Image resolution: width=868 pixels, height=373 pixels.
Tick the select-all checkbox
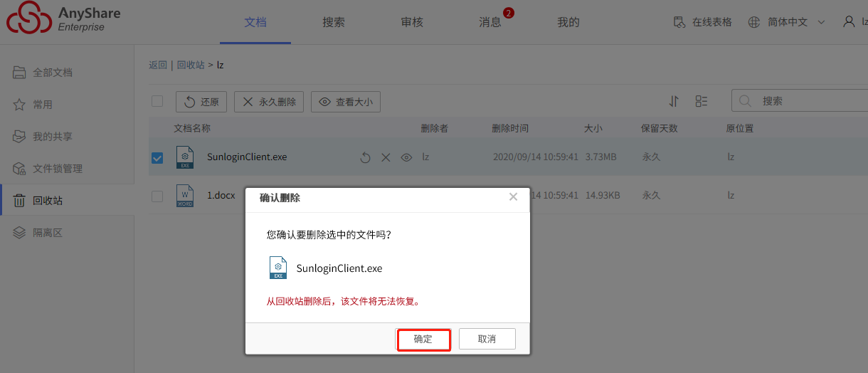[x=157, y=102]
